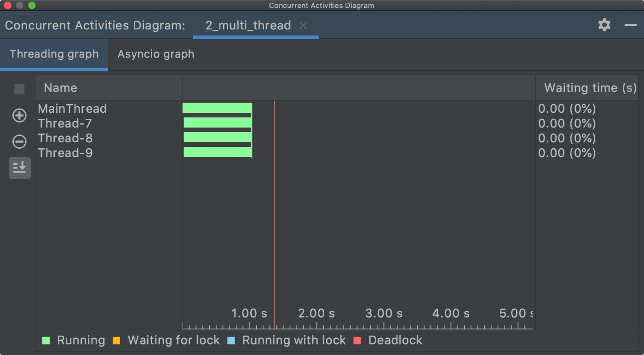Open the Threading graph tab

pos(54,54)
